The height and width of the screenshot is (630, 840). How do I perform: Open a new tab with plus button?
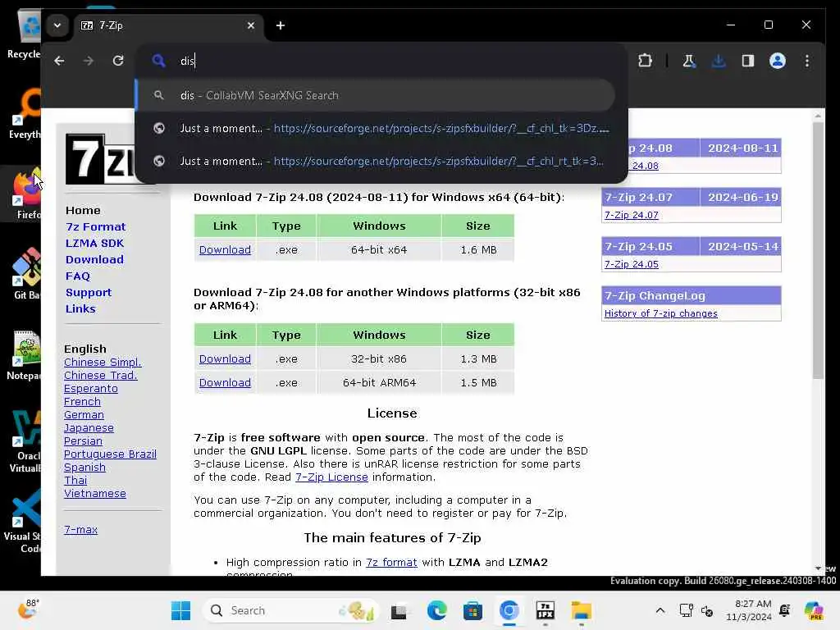281,25
